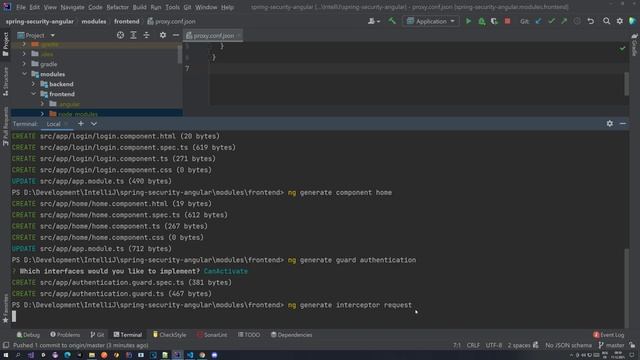The width and height of the screenshot is (640, 360).
Task: Open Search Everywhere magnifier
Action: [x=607, y=21]
